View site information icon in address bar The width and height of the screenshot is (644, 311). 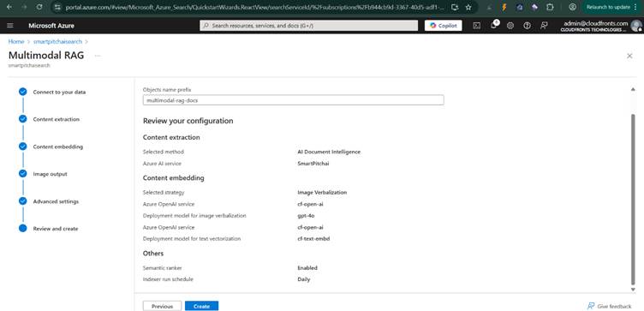pos(57,7)
